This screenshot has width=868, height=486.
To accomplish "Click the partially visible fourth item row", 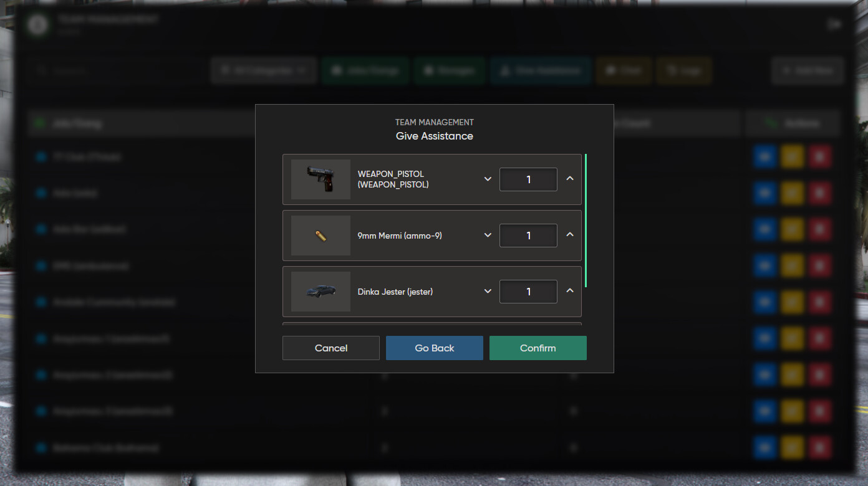I will click(x=432, y=324).
